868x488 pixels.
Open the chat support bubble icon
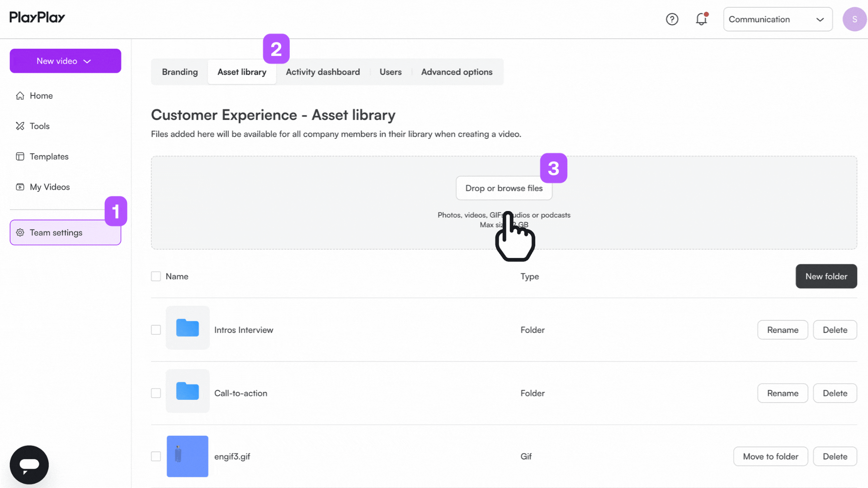click(x=29, y=465)
